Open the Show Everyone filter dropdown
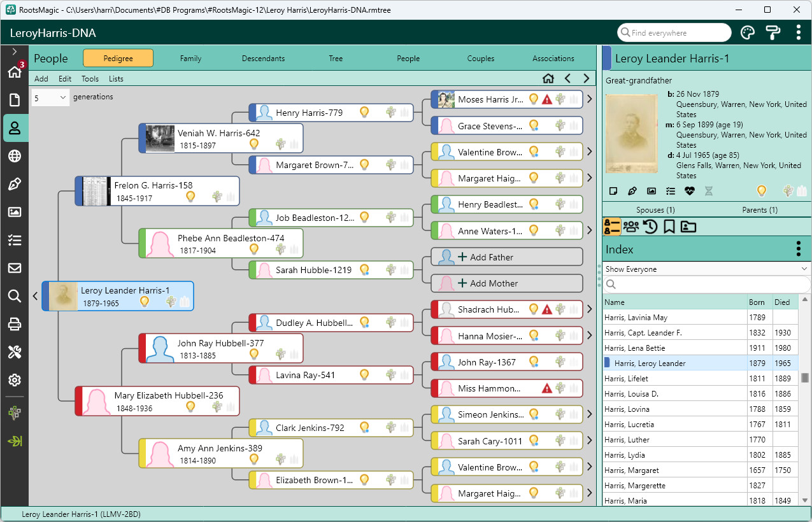This screenshot has width=812, height=522. point(707,269)
